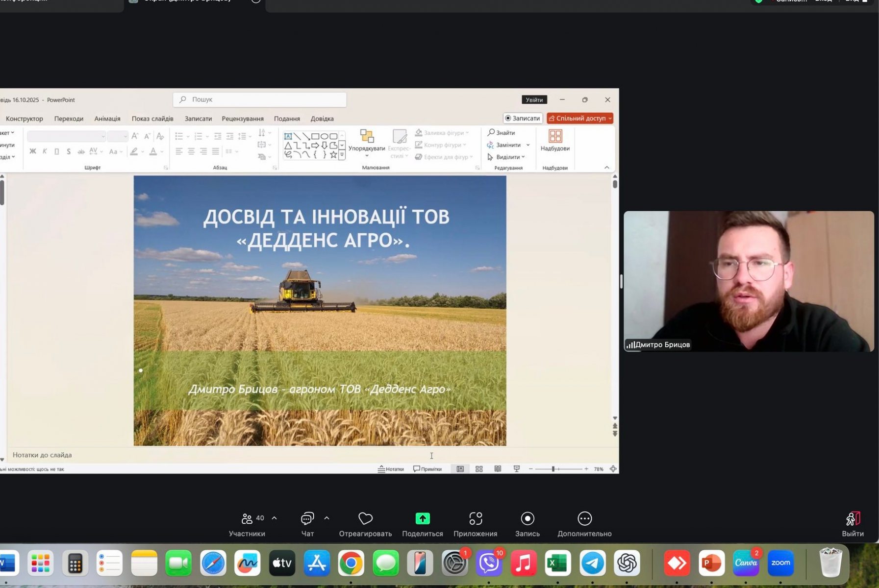Expand the Chat options chevron
Viewport: 879px width, 588px height.
click(326, 518)
